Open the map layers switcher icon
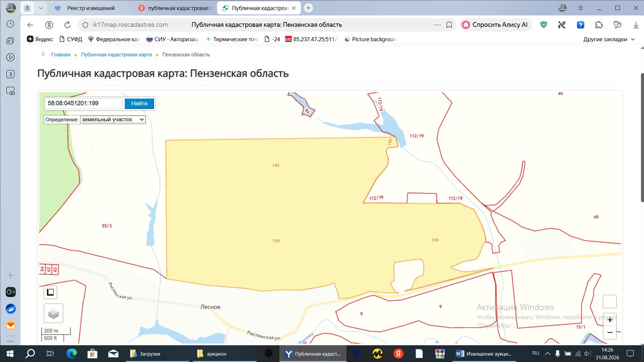Image resolution: width=644 pixels, height=362 pixels. pos(54,314)
